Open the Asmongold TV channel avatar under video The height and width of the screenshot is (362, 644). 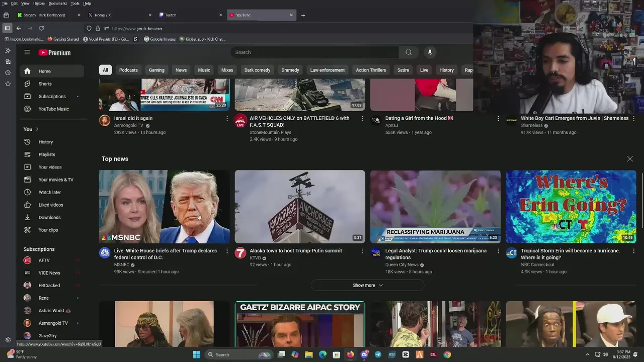point(105,120)
